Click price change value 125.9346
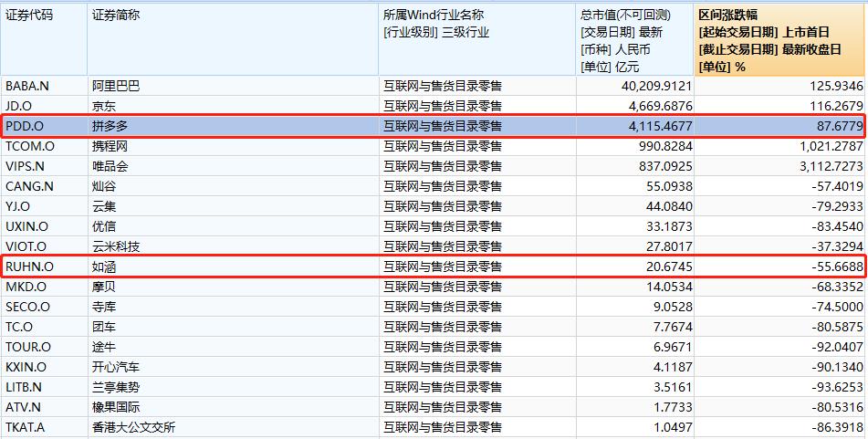868x439 pixels. 836,86
